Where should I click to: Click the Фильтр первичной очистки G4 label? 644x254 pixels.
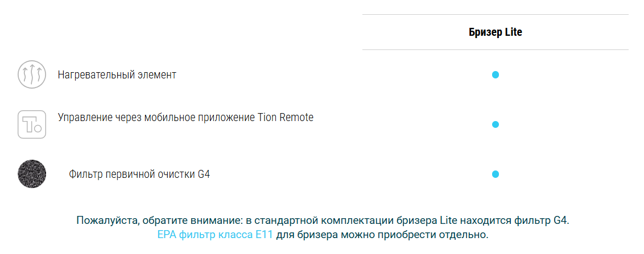[x=139, y=174]
